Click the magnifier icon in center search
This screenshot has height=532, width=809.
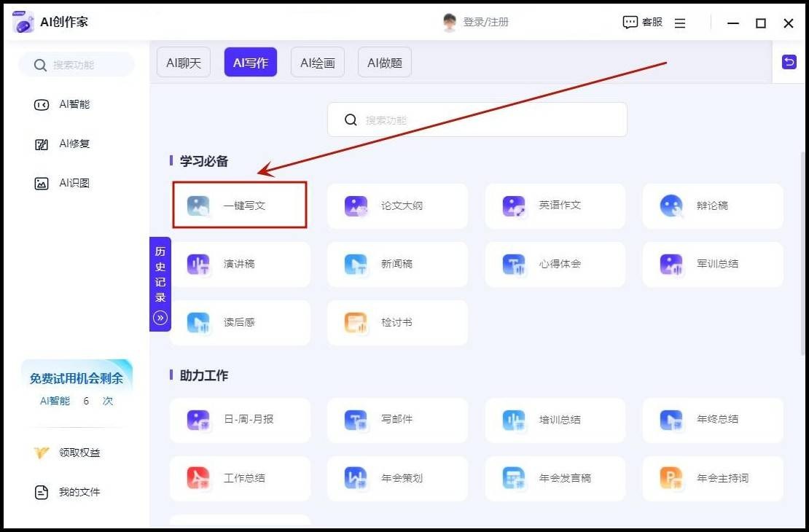[351, 120]
